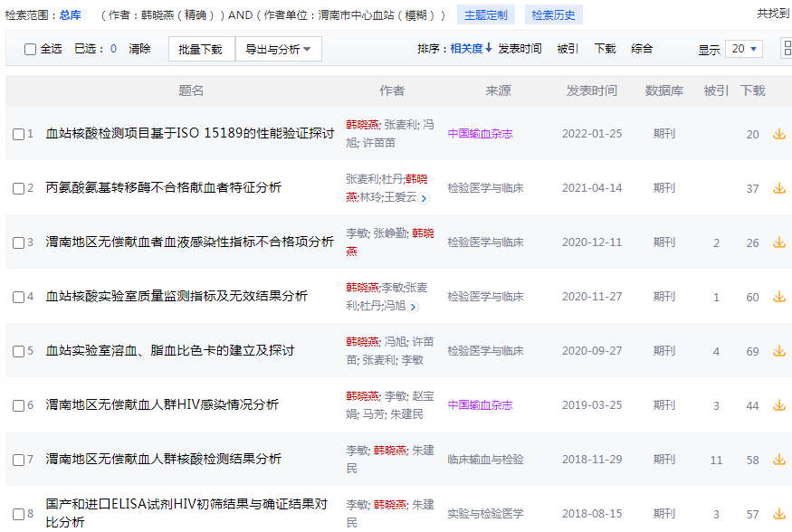
Task: Click 中国输血杂志 source in row 6
Action: click(481, 405)
